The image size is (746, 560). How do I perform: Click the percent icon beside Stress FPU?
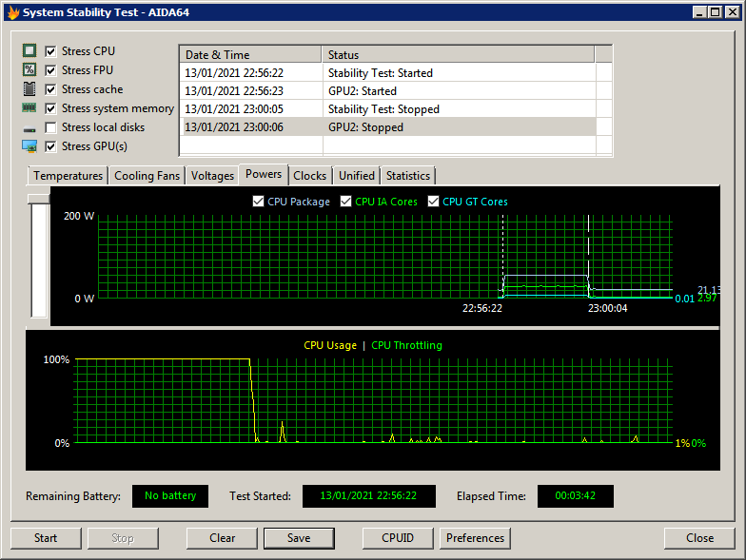tap(29, 69)
